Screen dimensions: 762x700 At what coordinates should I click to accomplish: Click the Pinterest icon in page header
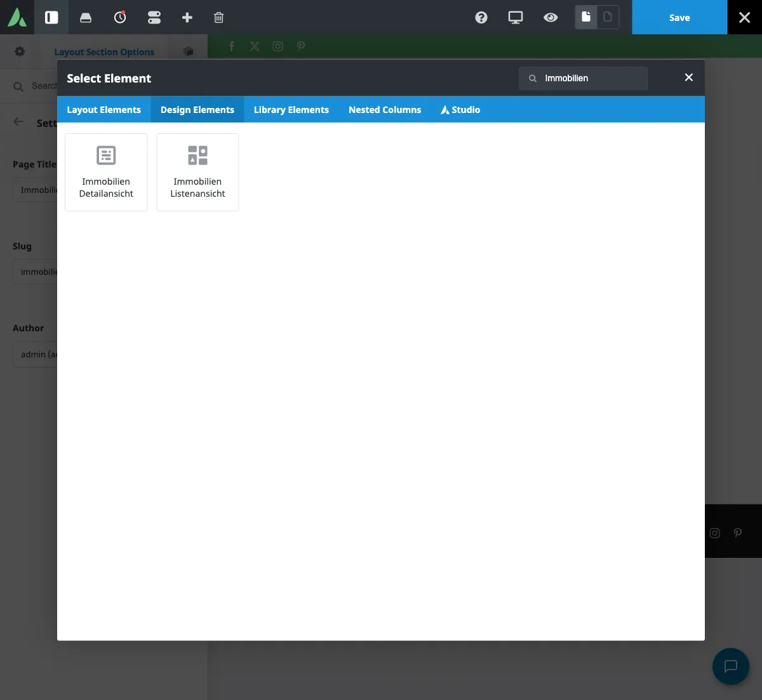pyautogui.click(x=301, y=46)
